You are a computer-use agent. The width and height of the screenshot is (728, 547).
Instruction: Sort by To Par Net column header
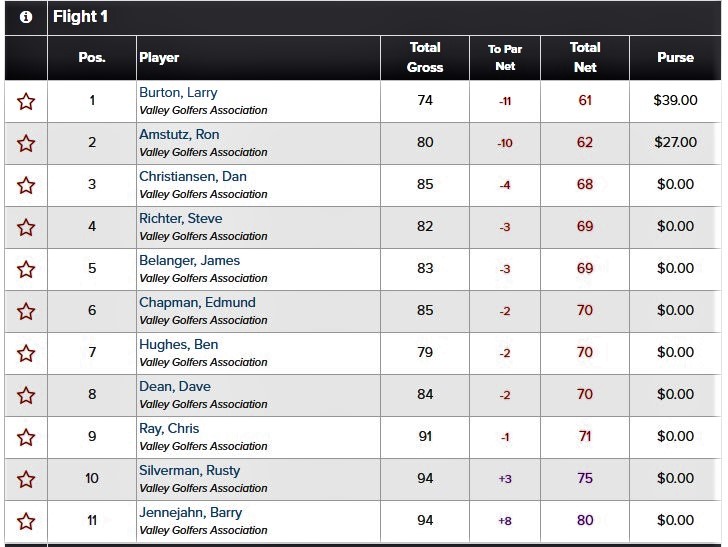pyautogui.click(x=505, y=58)
